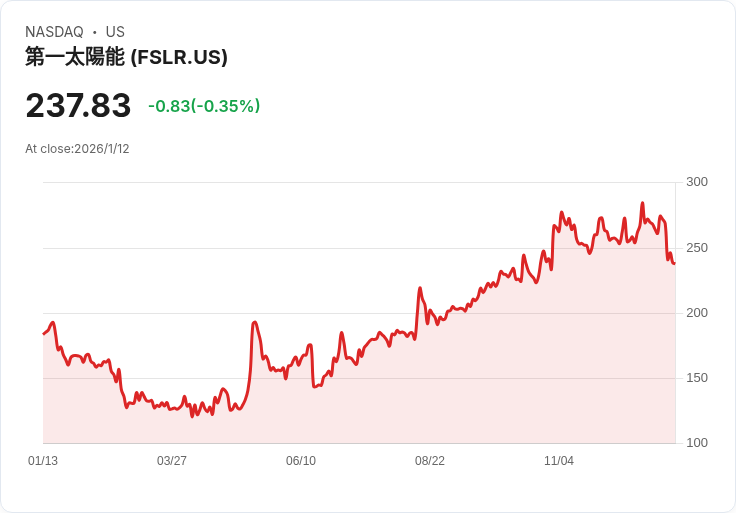Select the 06/10 date on x-axis

tap(301, 461)
